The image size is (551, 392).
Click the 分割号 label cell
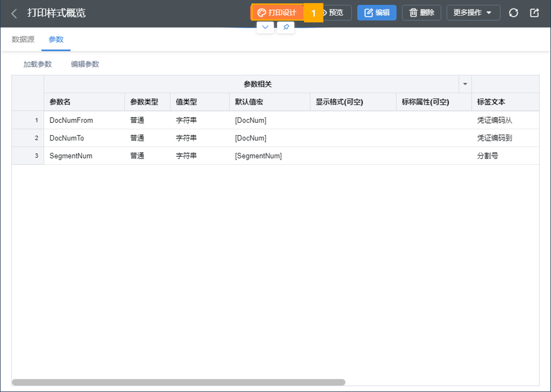506,156
